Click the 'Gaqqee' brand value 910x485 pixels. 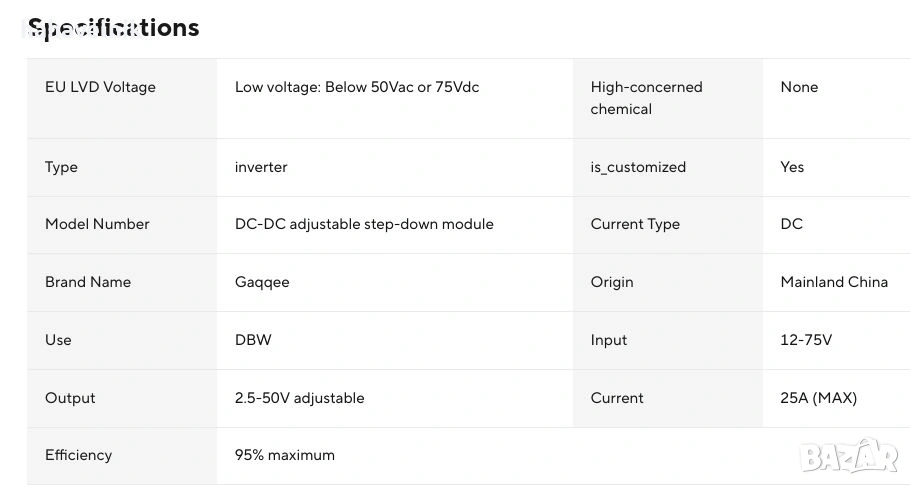[x=262, y=282]
